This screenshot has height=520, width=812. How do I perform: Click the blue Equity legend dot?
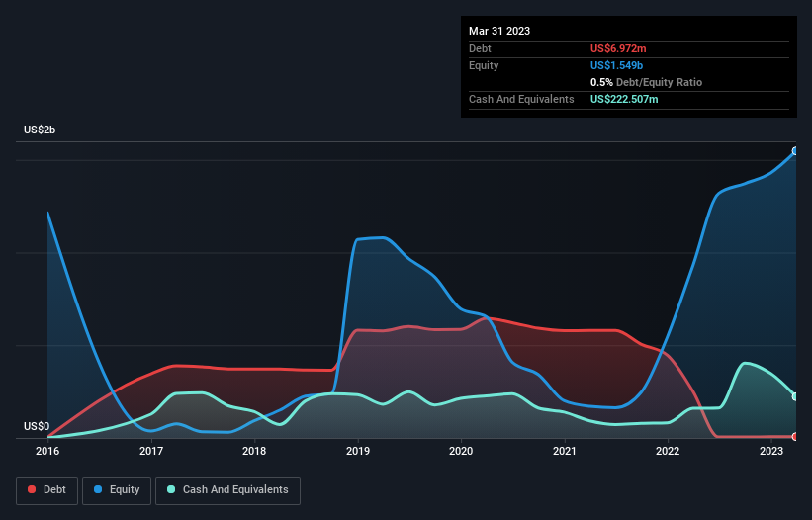pos(98,489)
